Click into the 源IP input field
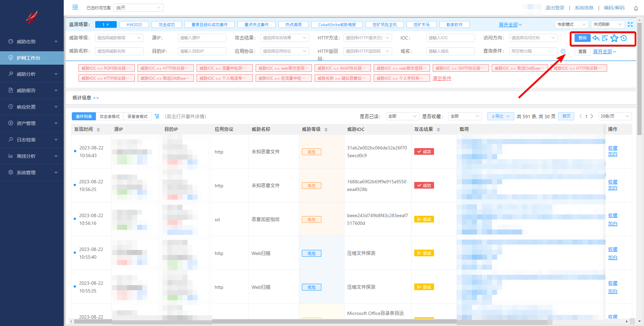 coord(202,38)
